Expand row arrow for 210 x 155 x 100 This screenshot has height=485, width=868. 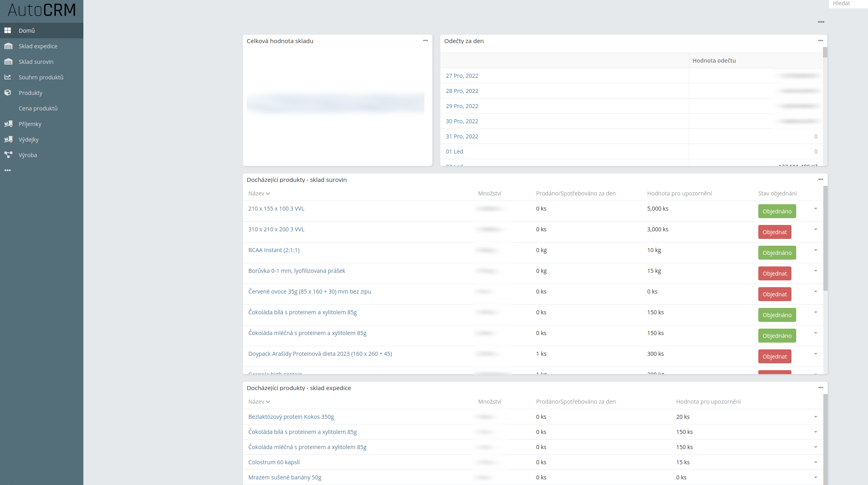pos(815,209)
